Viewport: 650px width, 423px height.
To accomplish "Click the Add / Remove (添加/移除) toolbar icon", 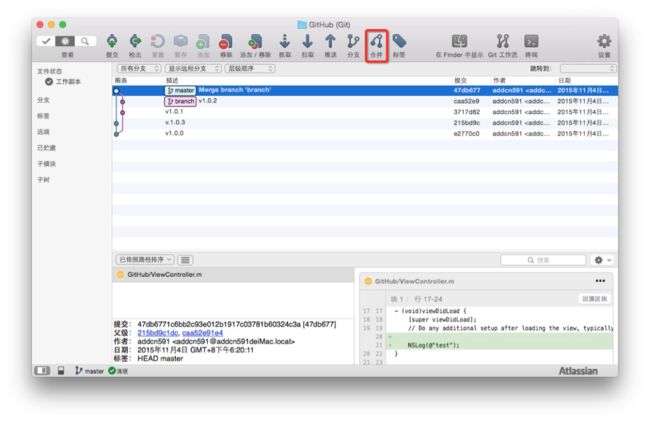I will click(x=255, y=41).
